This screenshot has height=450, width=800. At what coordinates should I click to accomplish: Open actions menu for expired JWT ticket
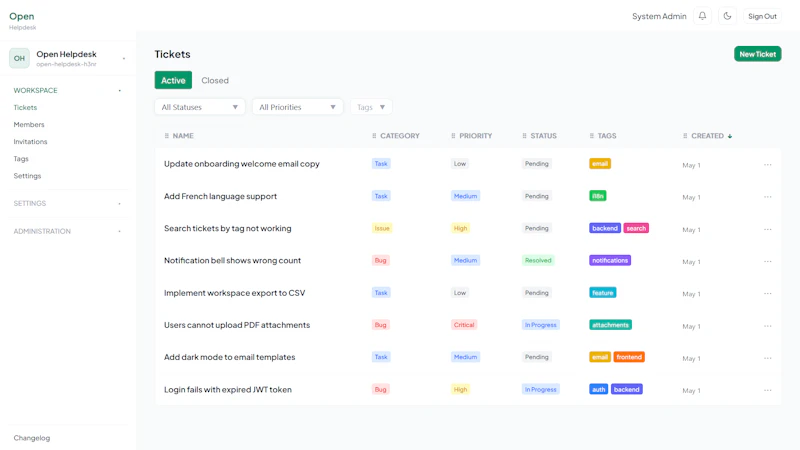point(768,390)
